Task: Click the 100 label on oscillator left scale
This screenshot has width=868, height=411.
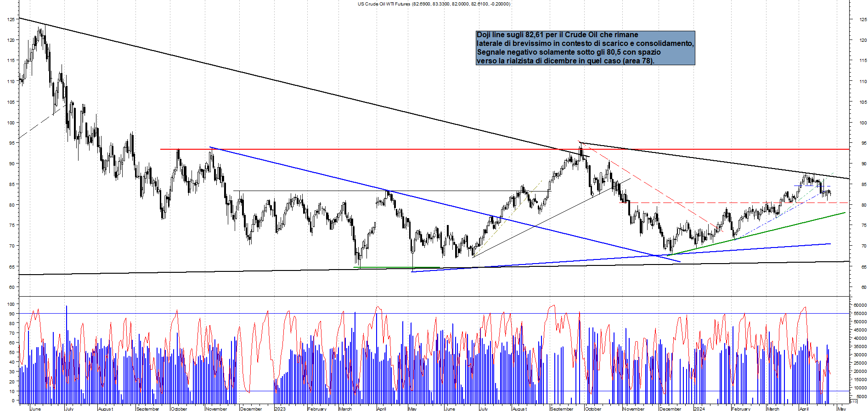Action: [x=11, y=304]
